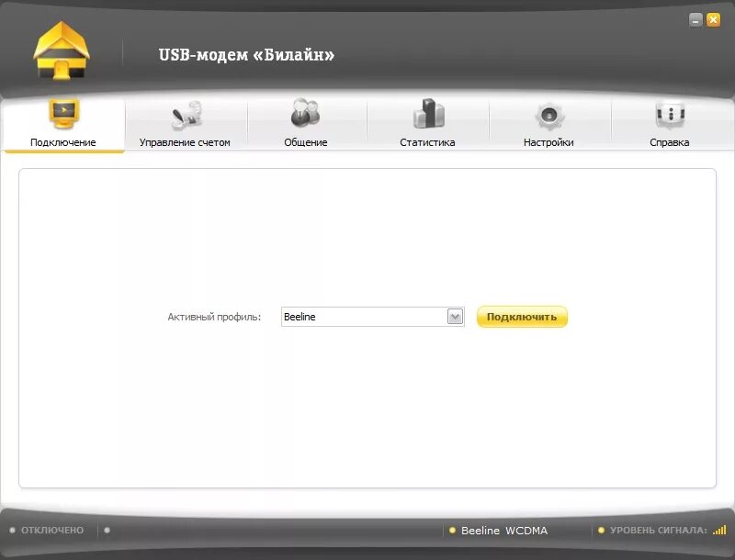Open Управление счетом pen and coins icon

[x=187, y=115]
